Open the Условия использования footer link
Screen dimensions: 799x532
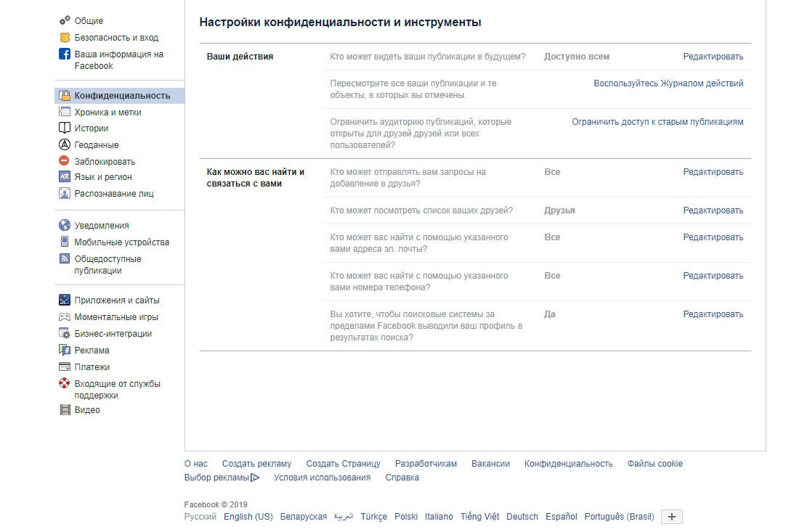point(322,478)
